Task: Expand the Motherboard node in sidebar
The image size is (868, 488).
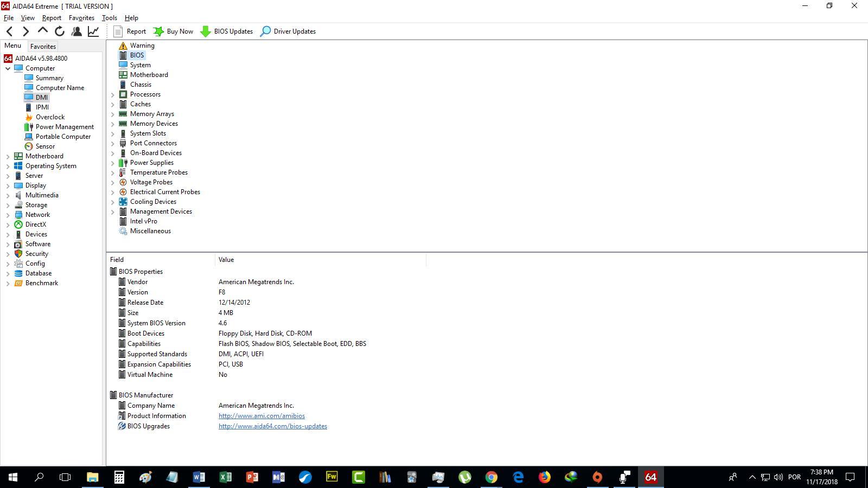Action: tap(8, 156)
